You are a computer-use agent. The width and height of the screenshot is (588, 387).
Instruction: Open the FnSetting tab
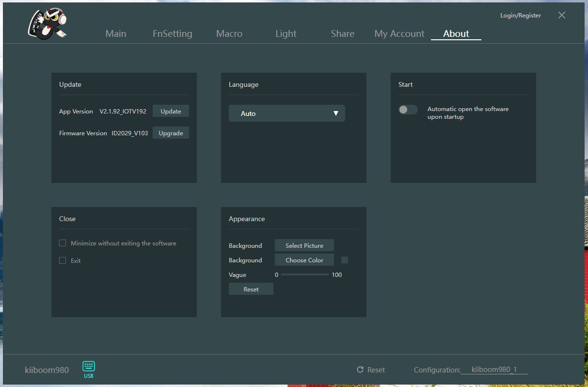coord(173,33)
